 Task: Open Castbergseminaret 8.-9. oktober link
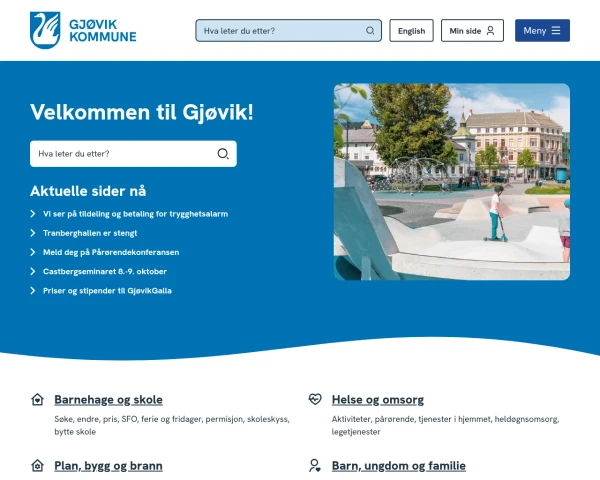coord(105,271)
